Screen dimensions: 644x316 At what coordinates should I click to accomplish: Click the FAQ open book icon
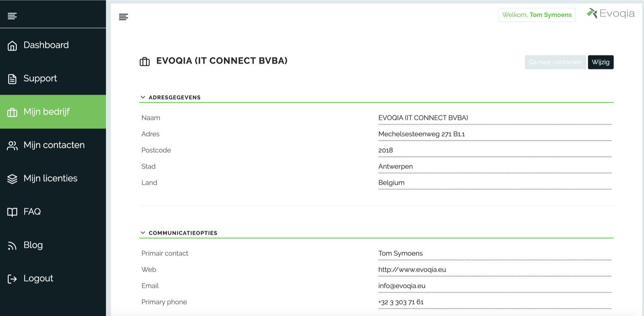click(12, 212)
